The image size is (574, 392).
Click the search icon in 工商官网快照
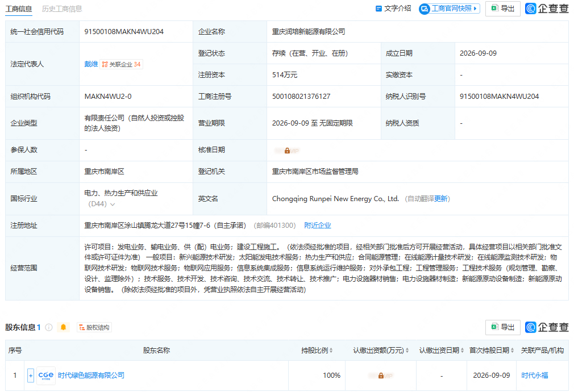point(425,9)
